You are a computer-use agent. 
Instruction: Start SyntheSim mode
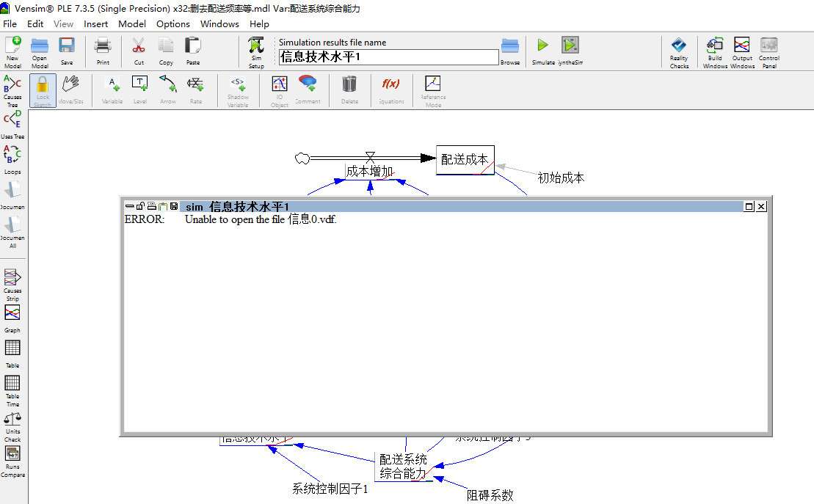click(x=570, y=51)
